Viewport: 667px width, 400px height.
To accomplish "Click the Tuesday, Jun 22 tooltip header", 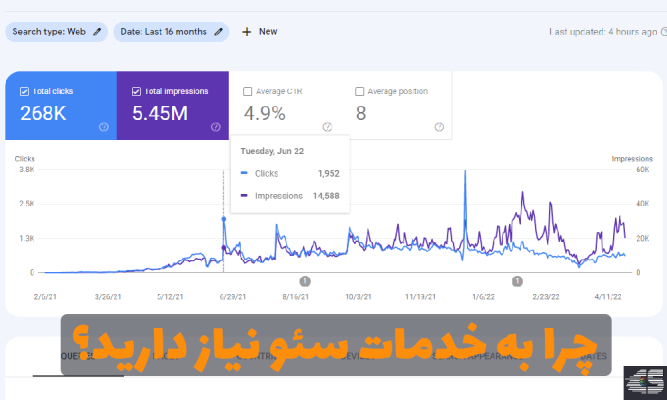I will click(x=272, y=151).
